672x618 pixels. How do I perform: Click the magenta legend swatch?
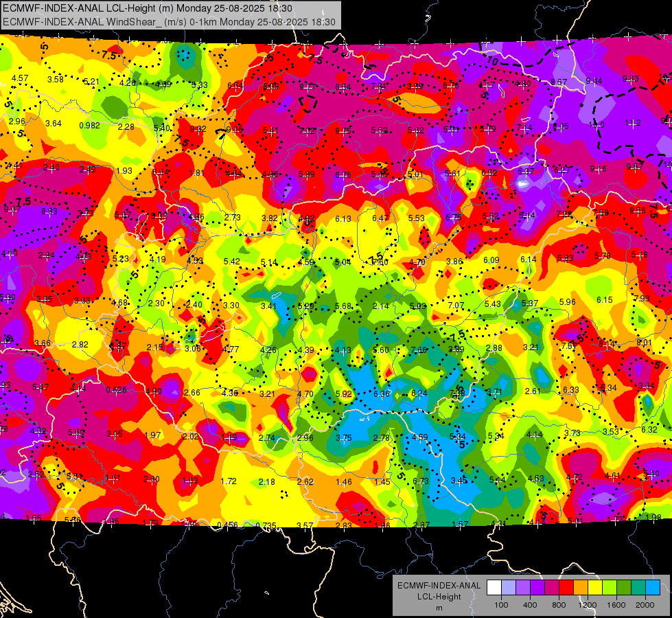tap(552, 588)
